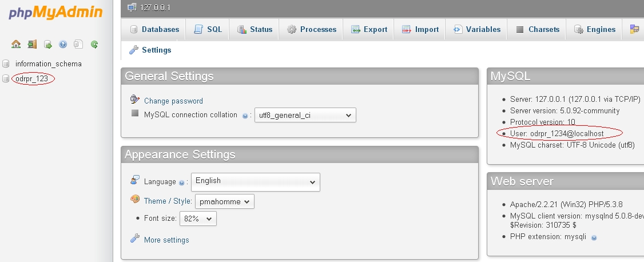
Task: Click the Language speech-bubble icon
Action: 135,180
